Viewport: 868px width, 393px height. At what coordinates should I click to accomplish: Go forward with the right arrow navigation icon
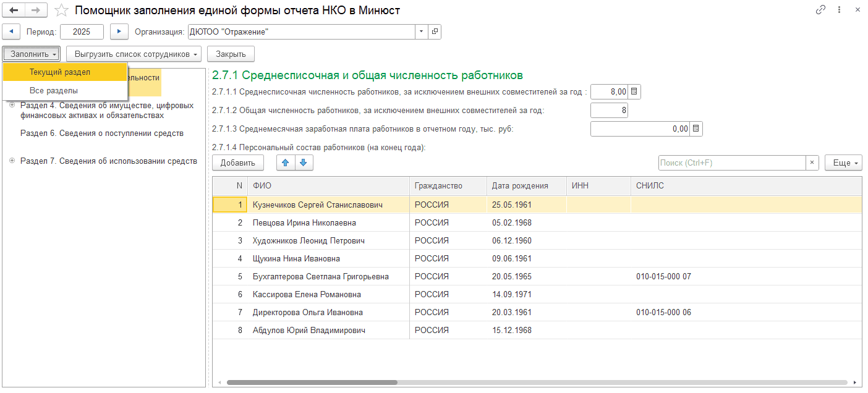tap(36, 10)
